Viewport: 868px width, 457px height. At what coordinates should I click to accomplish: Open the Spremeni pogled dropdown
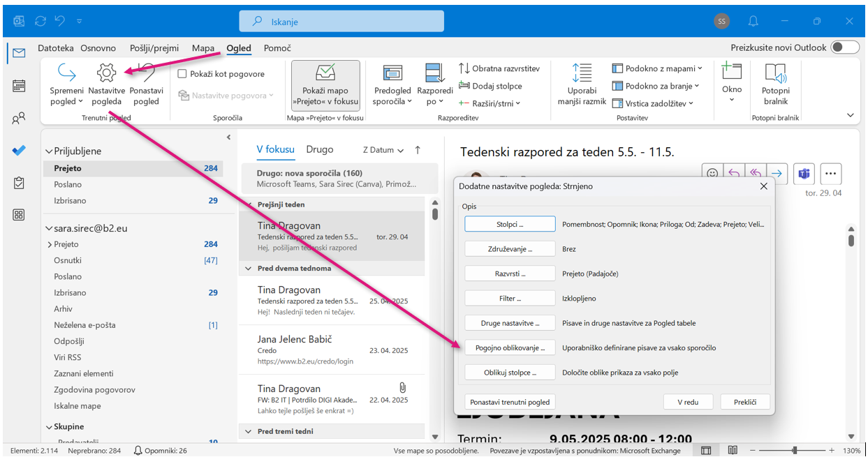click(66, 84)
